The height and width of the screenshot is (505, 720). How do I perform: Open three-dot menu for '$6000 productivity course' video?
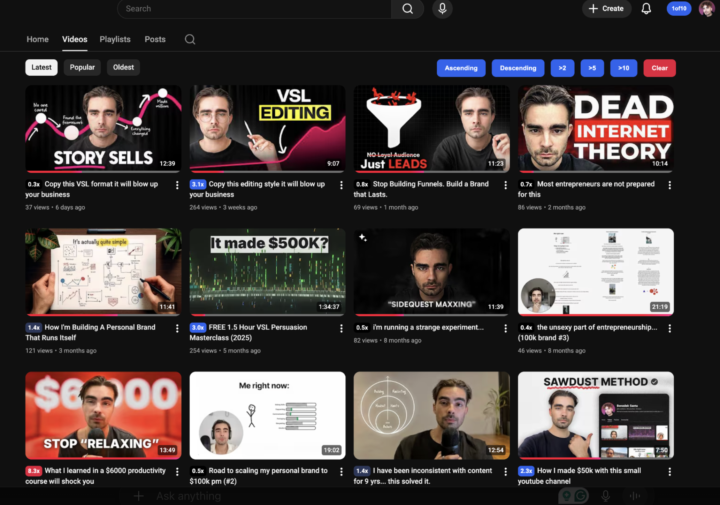pyautogui.click(x=177, y=471)
